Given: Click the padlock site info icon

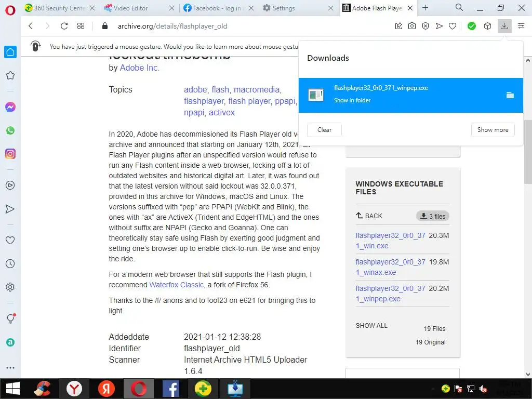Looking at the screenshot, I should point(105,26).
